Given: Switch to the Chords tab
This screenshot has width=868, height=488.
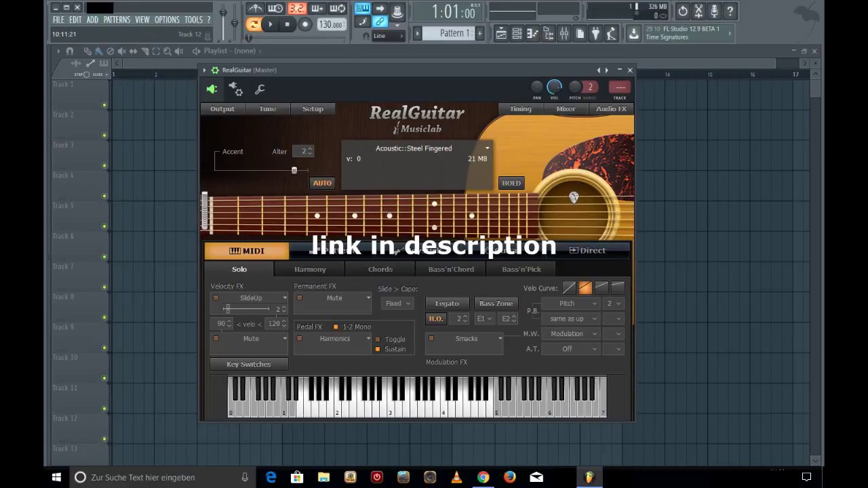Looking at the screenshot, I should point(380,269).
